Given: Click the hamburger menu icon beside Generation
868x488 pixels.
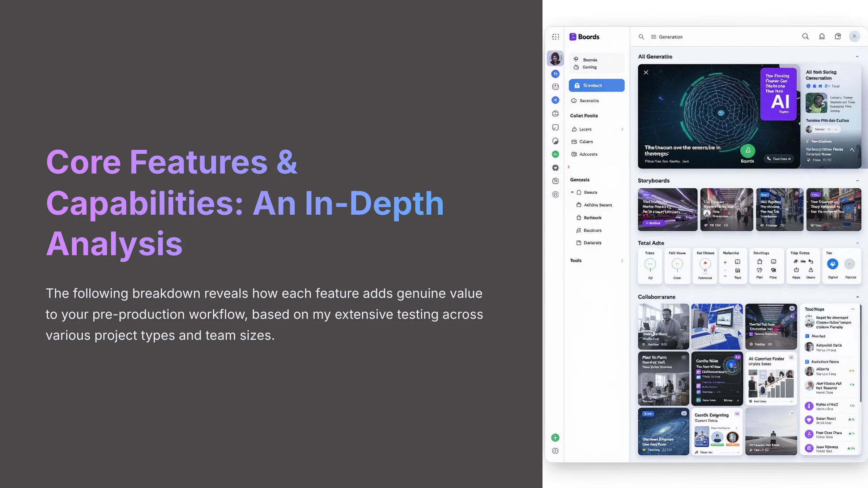Looking at the screenshot, I should click(x=654, y=37).
